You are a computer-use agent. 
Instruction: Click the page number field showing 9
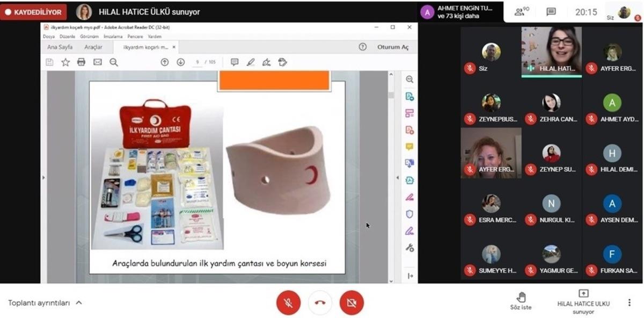[197, 62]
